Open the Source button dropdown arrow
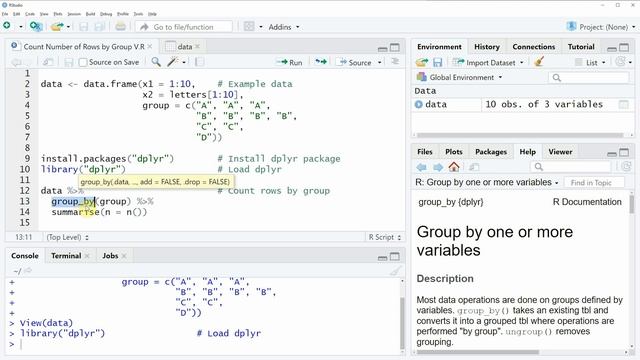 coord(380,62)
